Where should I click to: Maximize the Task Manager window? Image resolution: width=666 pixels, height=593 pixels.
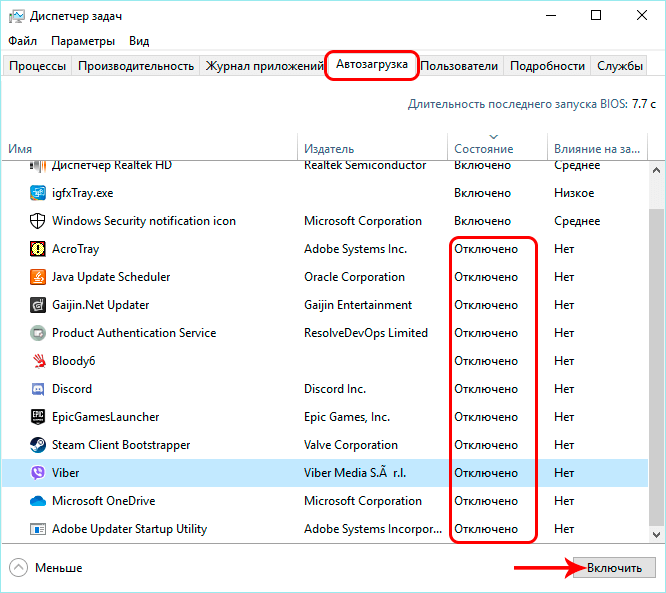[596, 16]
